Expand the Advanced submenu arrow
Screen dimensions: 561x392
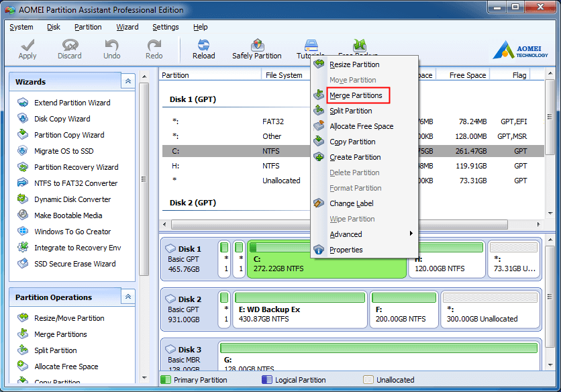411,234
